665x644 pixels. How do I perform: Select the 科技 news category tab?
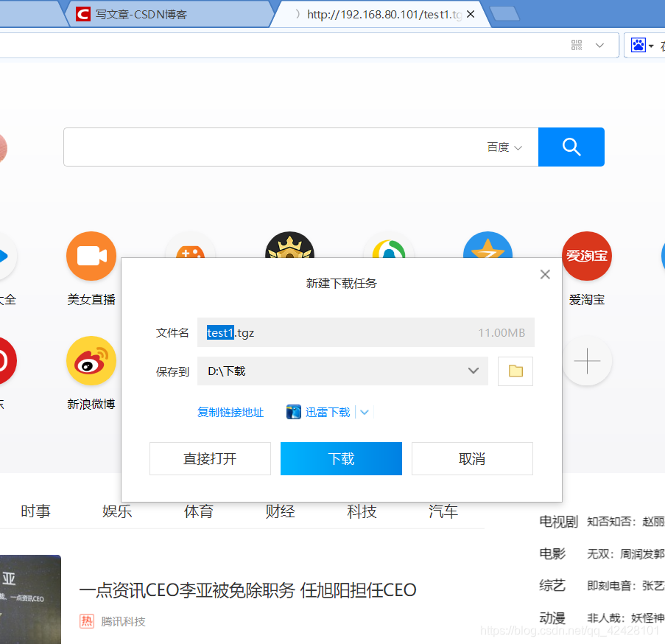(x=362, y=511)
